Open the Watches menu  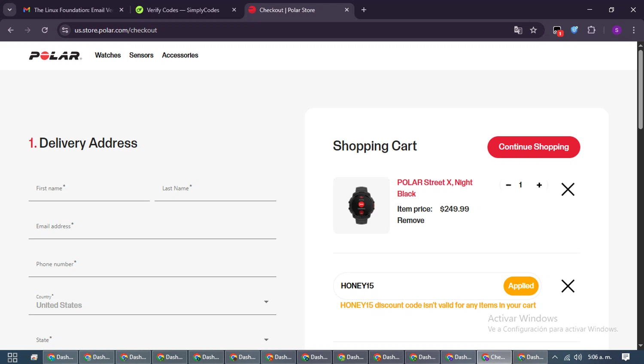coord(108,55)
